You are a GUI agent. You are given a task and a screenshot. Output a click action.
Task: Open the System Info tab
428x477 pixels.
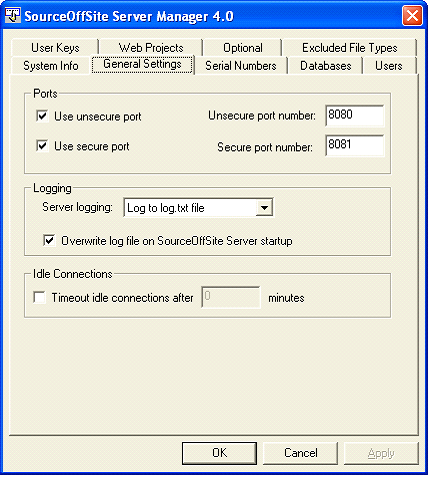pyautogui.click(x=51, y=66)
